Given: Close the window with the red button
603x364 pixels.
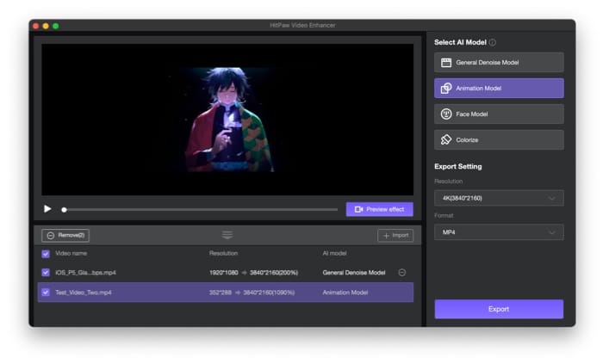Looking at the screenshot, I should click(x=36, y=26).
